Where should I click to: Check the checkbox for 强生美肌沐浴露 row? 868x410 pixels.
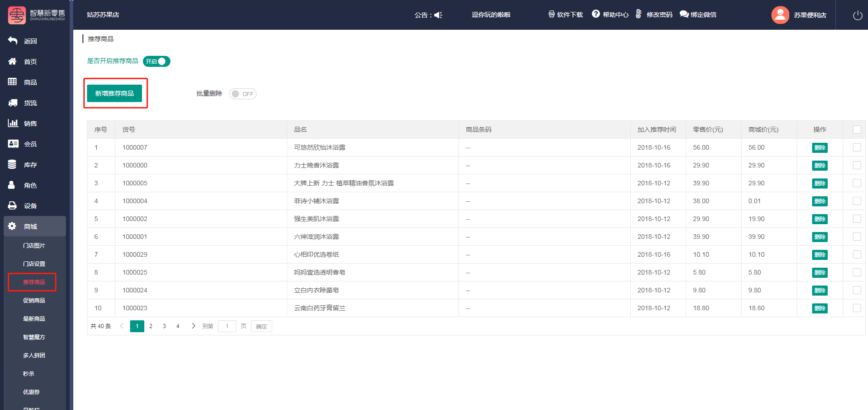coord(857,219)
